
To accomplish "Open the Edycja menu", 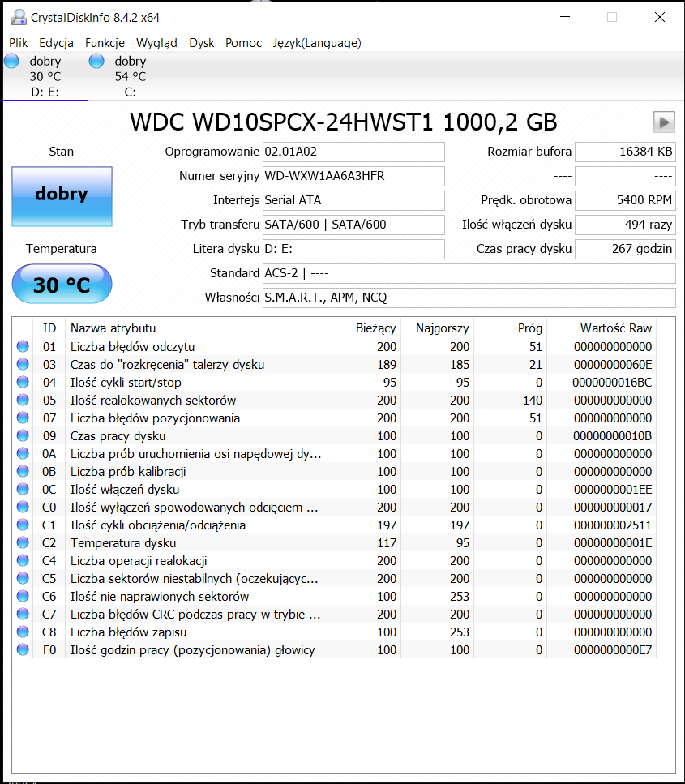I will pyautogui.click(x=56, y=43).
